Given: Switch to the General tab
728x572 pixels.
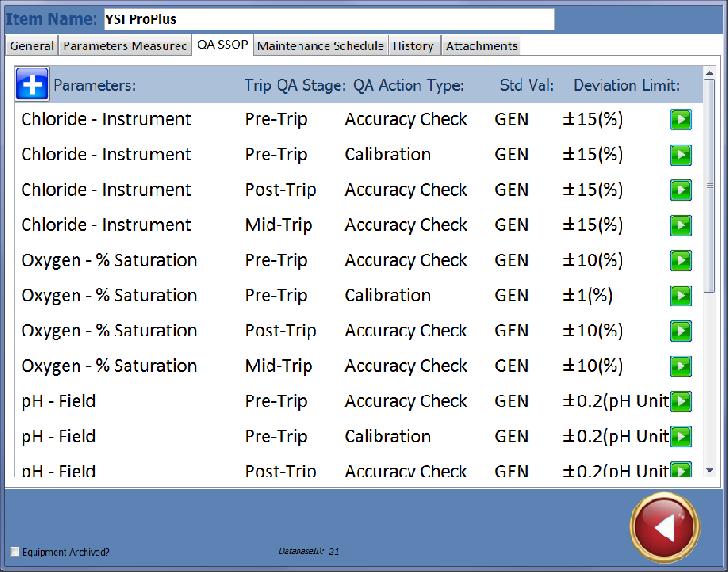Looking at the screenshot, I should [x=32, y=46].
